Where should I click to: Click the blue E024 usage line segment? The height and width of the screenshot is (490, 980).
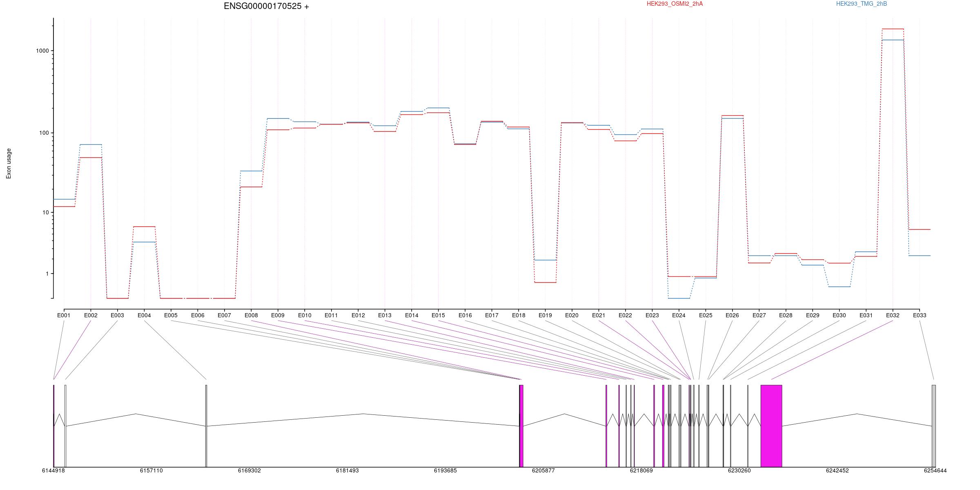tap(679, 298)
